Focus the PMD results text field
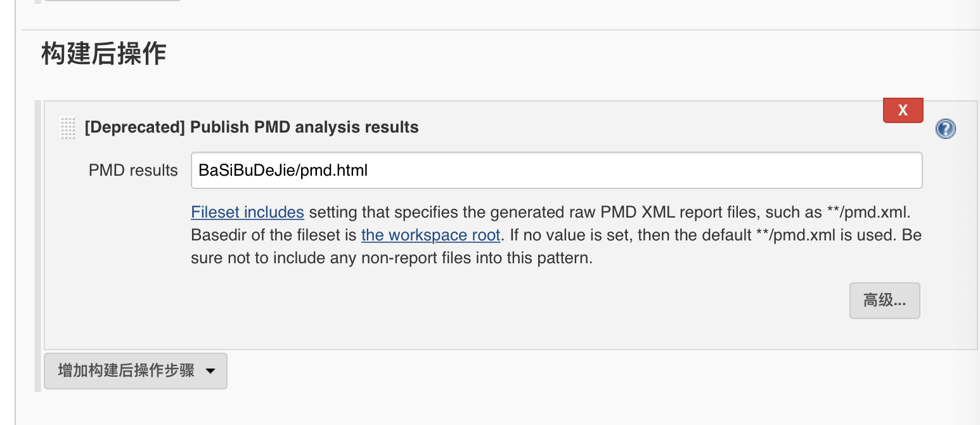This screenshot has height=425, width=980. point(557,170)
